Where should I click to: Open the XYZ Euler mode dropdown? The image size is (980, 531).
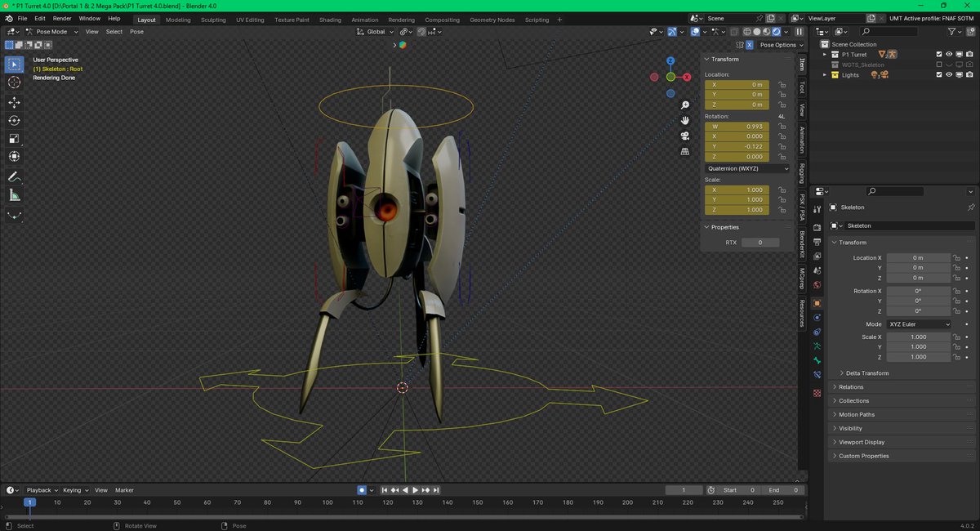(919, 324)
